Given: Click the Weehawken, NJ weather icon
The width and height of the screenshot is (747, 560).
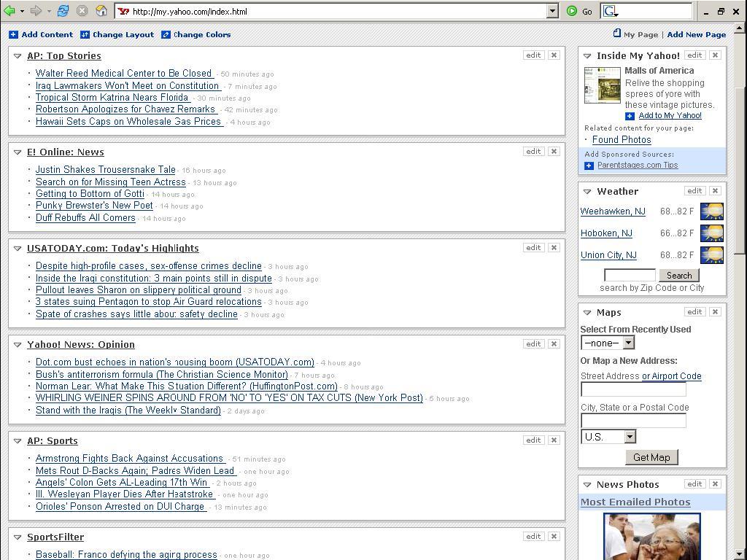Looking at the screenshot, I should click(712, 211).
